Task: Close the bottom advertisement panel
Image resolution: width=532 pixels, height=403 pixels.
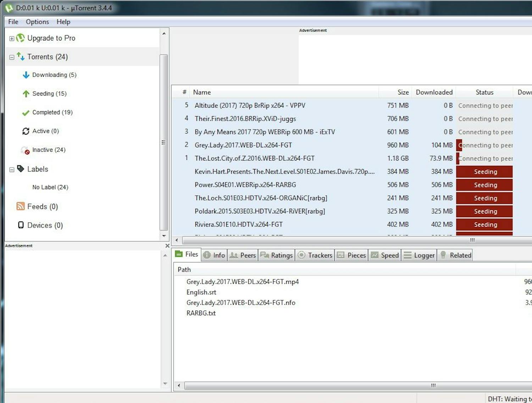Action: pos(167,245)
